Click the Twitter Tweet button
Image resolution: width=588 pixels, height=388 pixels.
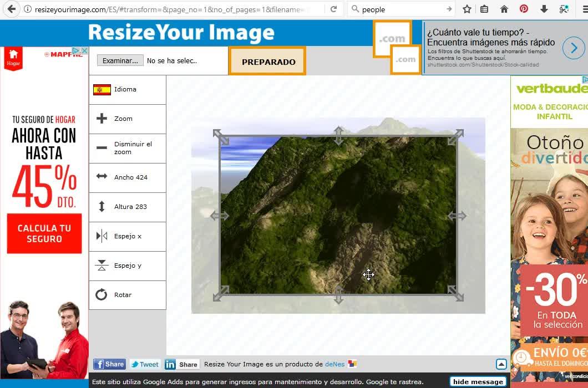(x=145, y=364)
